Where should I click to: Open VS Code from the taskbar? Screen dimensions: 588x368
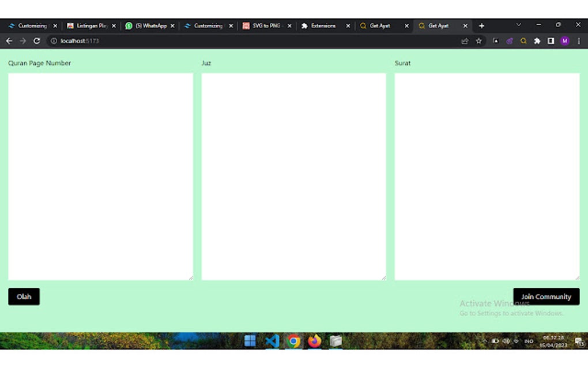272,341
